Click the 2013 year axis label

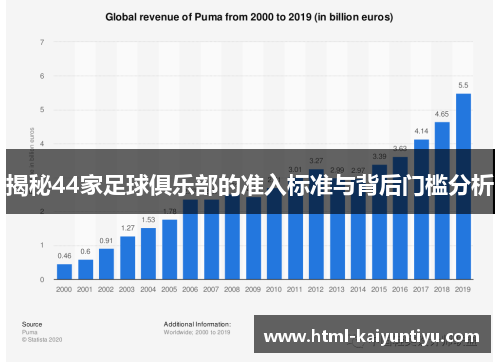coord(337,289)
